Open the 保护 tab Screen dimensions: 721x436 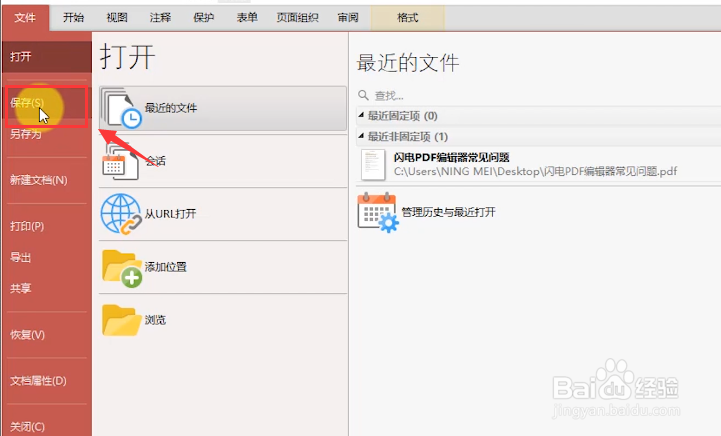click(x=203, y=18)
